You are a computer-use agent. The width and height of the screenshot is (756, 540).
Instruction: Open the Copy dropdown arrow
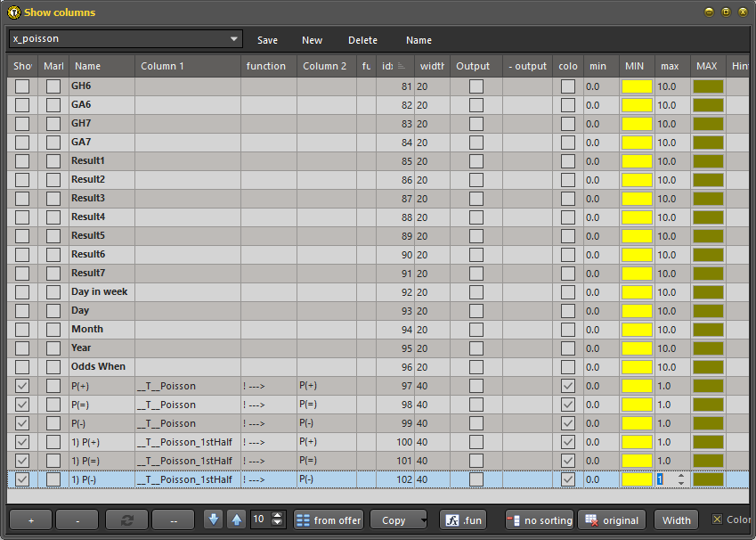pos(423,520)
